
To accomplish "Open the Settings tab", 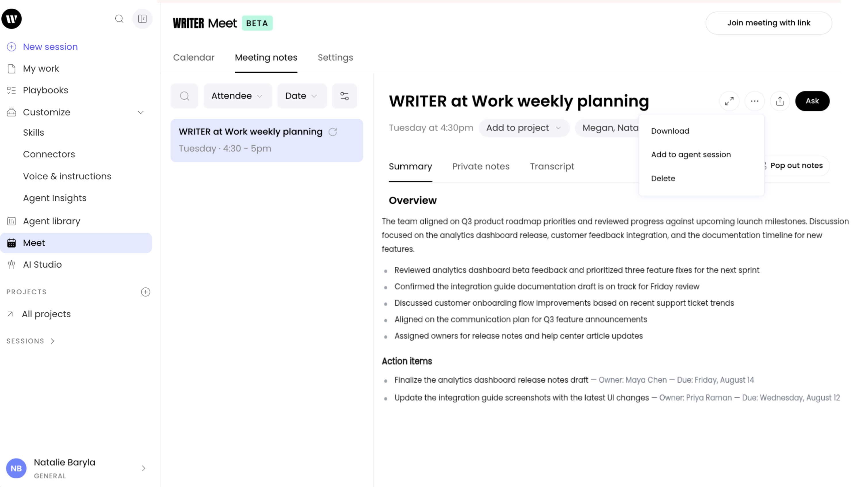I will point(335,57).
